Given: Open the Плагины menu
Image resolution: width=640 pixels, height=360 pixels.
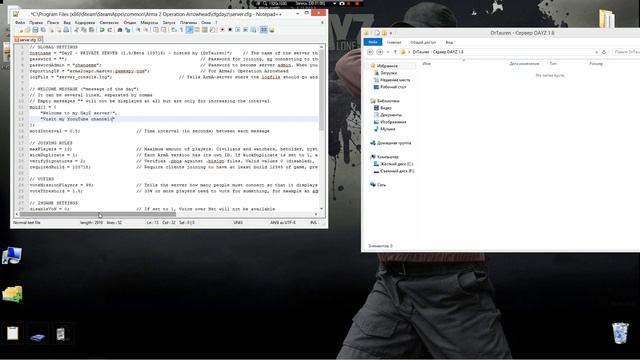Looking at the screenshot, I should coord(188,22).
